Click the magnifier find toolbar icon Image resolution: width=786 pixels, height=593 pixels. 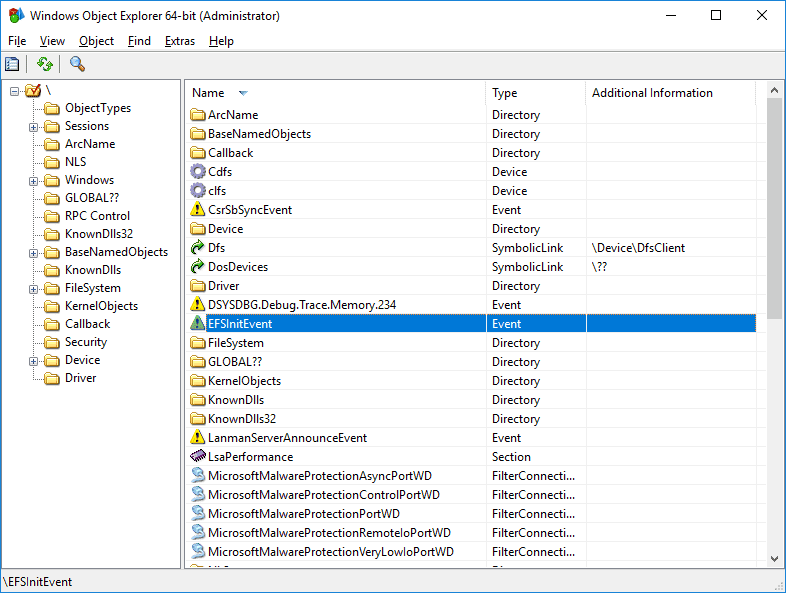pos(77,64)
